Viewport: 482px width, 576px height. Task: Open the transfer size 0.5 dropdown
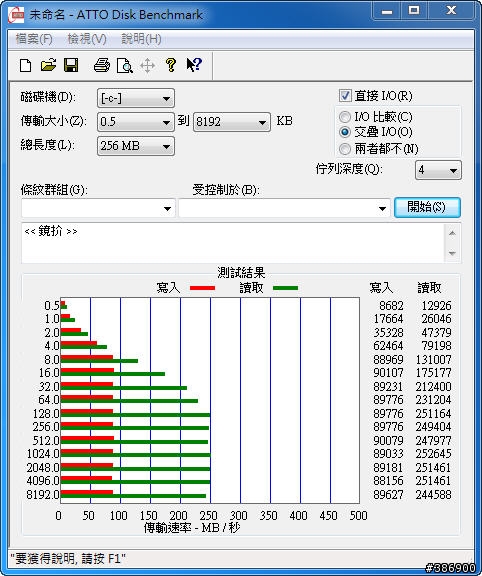(x=136, y=122)
